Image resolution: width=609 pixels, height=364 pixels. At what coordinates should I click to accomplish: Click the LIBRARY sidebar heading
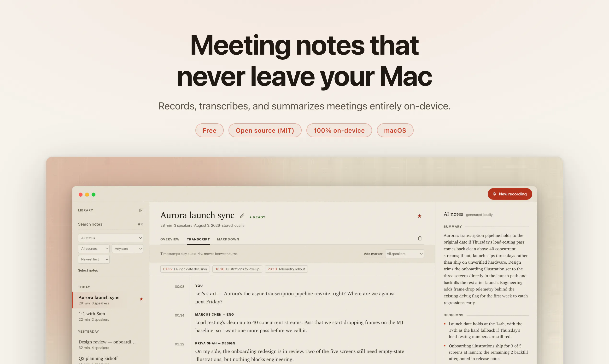click(85, 210)
